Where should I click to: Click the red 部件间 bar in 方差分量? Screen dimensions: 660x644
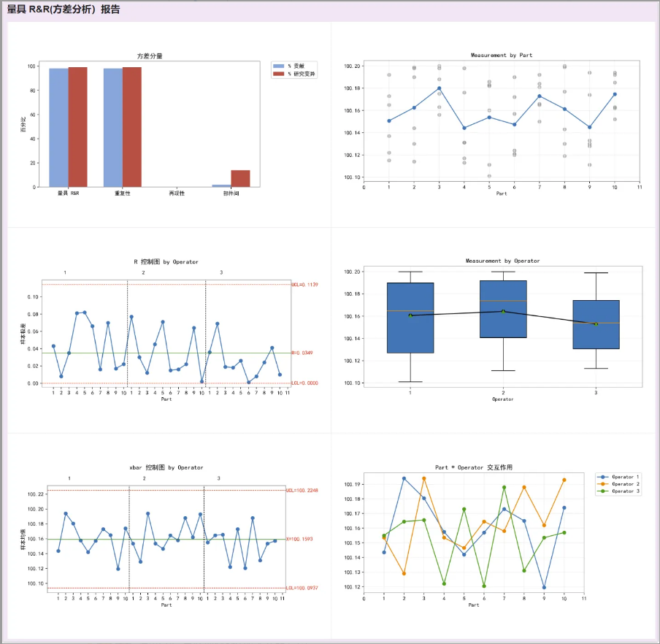point(240,178)
